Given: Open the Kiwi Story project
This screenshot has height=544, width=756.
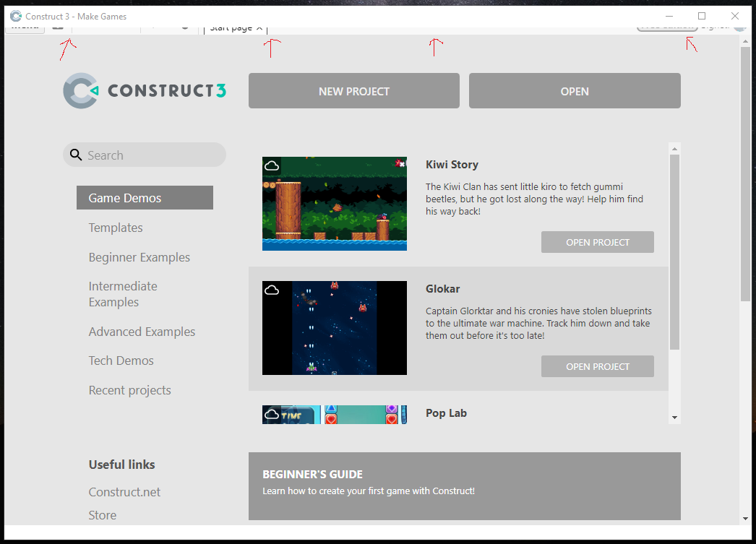Looking at the screenshot, I should tap(598, 242).
